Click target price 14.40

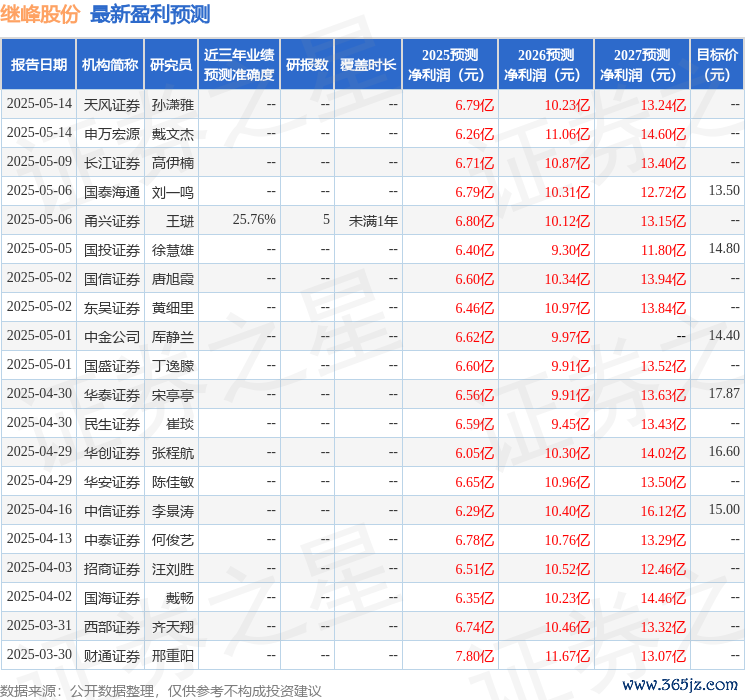724,336
